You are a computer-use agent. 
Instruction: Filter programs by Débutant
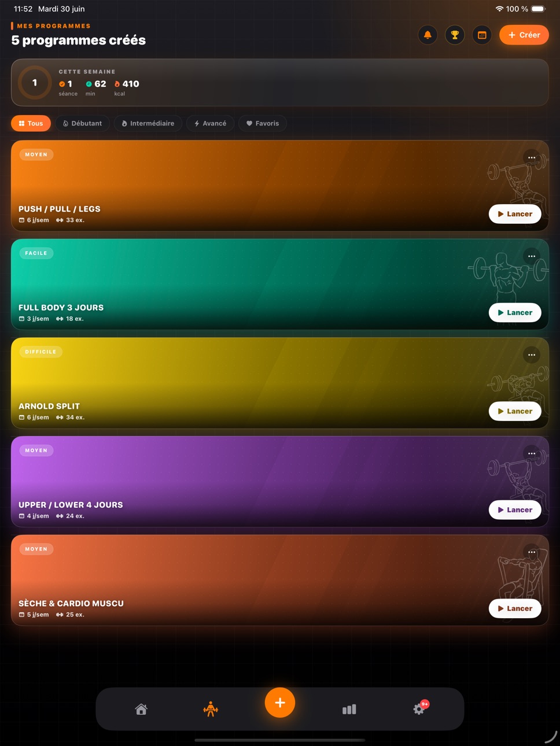coord(83,123)
